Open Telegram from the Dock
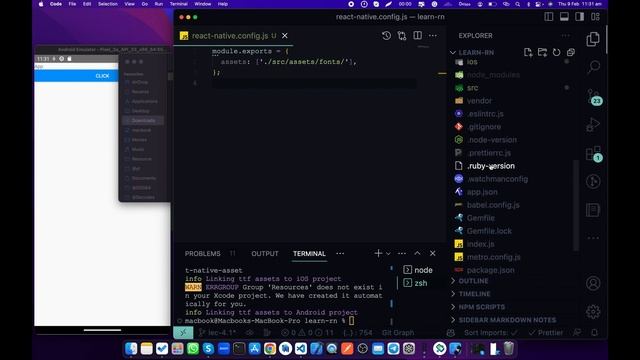Viewport: 640px width, 360px height. coord(393,349)
